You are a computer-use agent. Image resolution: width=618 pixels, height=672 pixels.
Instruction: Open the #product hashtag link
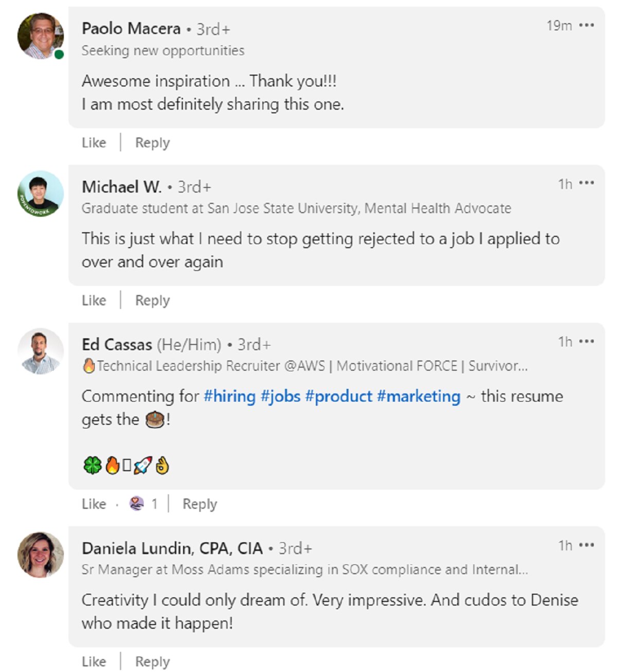[x=338, y=396]
